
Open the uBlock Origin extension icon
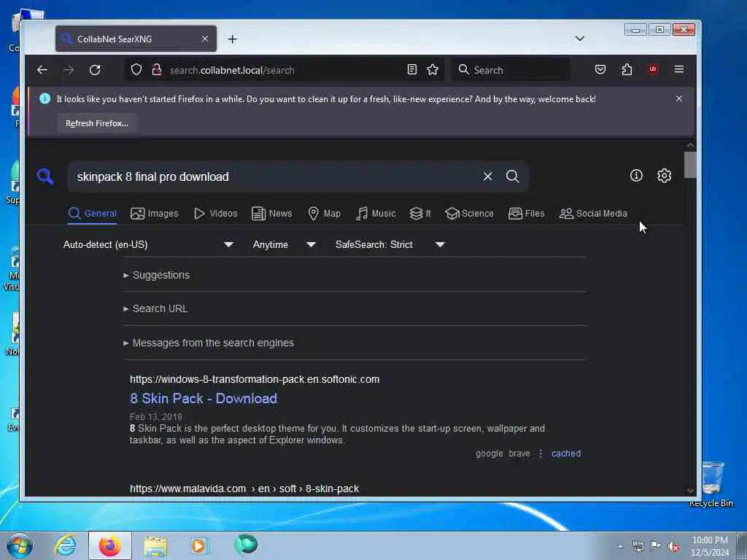pos(653,69)
